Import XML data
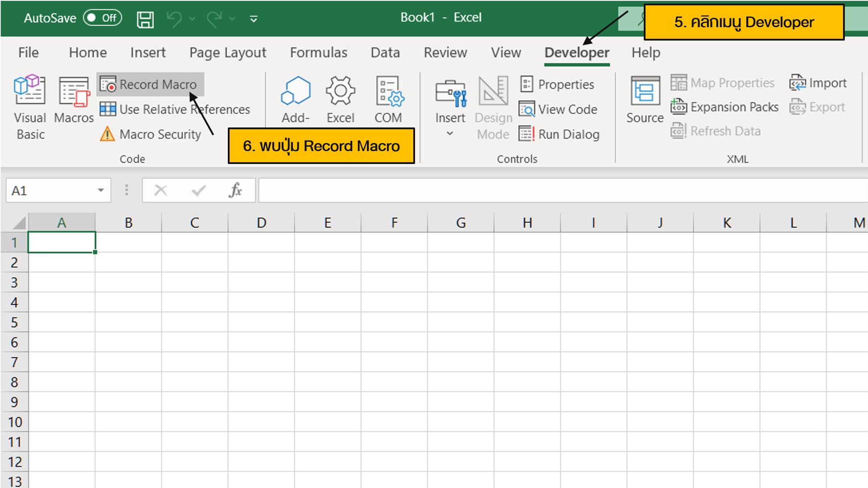This screenshot has width=868, height=488. click(x=818, y=83)
